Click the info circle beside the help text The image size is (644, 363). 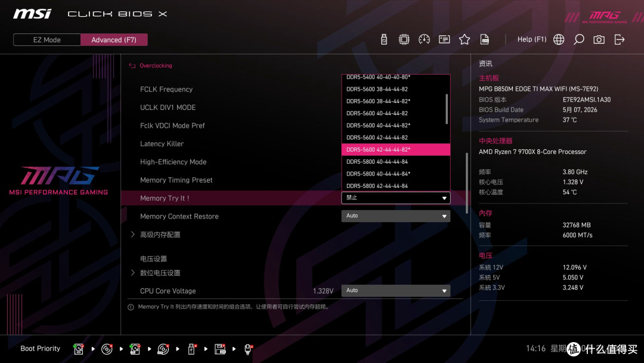pos(131,307)
